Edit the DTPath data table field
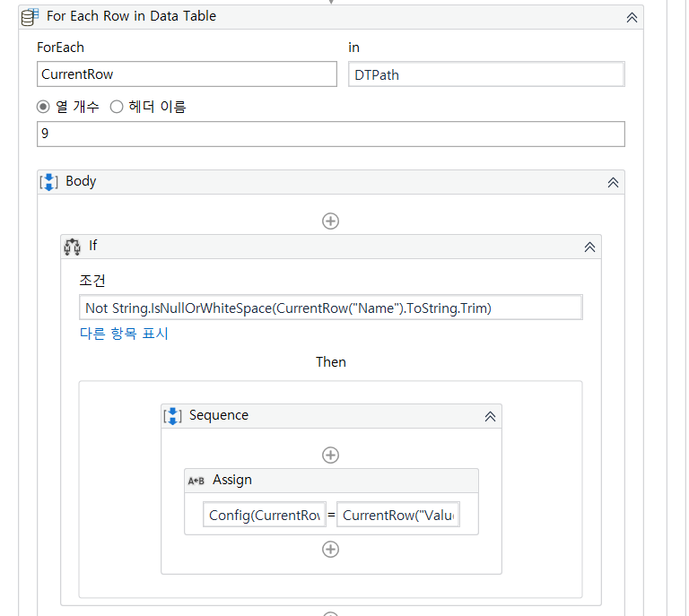The image size is (689, 616). coord(486,74)
